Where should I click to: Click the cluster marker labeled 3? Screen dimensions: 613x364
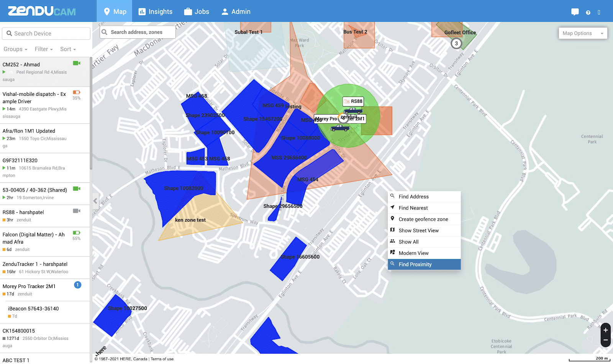click(x=456, y=43)
